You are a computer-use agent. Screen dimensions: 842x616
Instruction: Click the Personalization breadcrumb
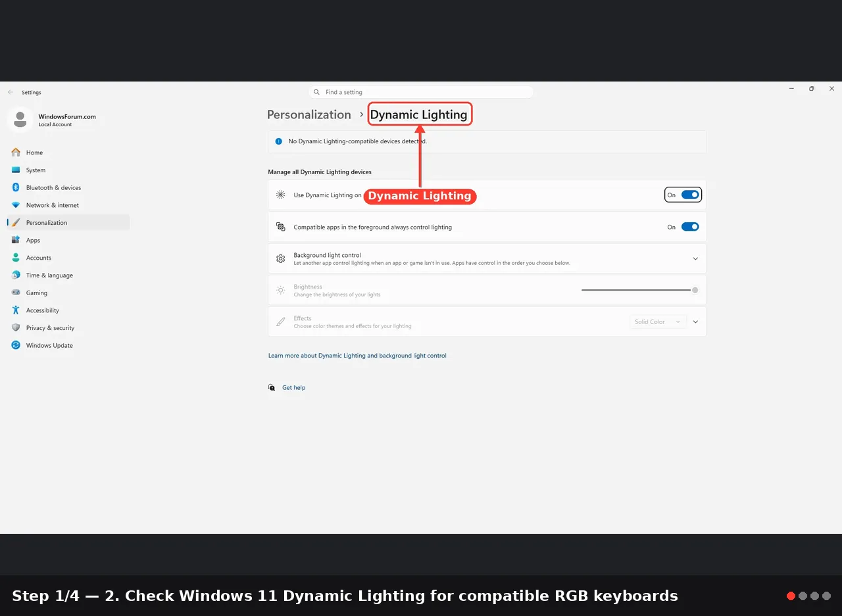[309, 114]
